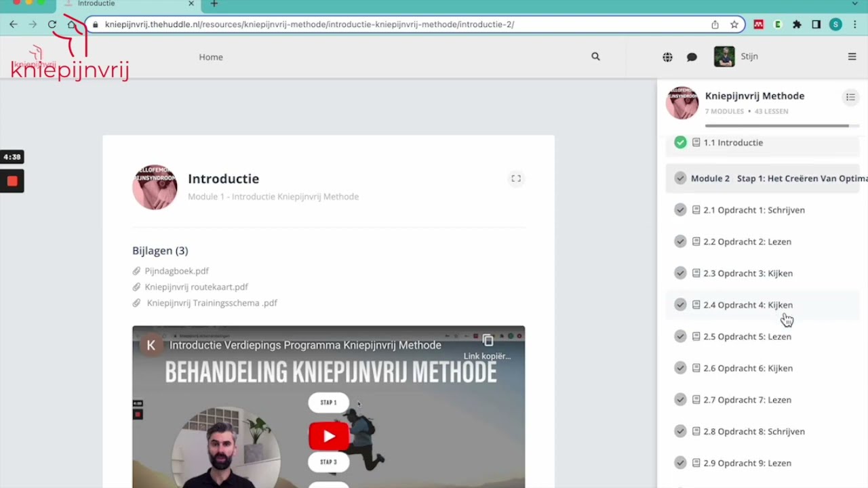Collapse Module 2 Stap 1 section
Image resolution: width=868 pixels, height=488 pixels.
click(763, 178)
